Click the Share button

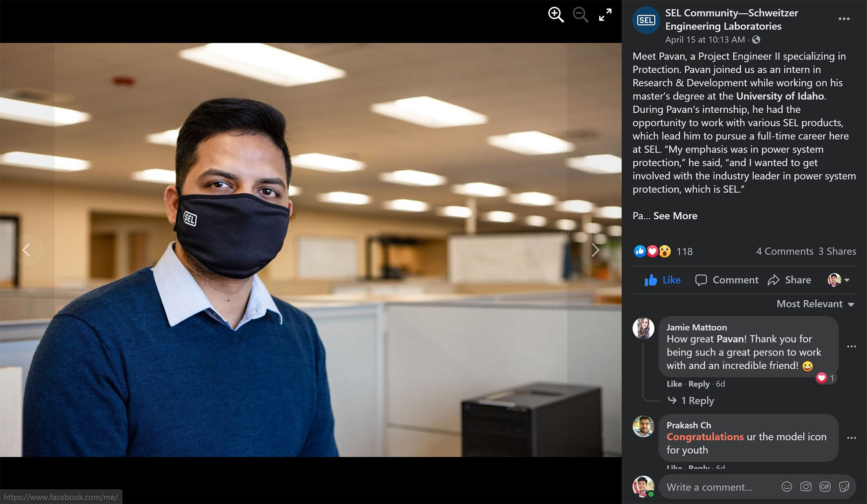789,280
